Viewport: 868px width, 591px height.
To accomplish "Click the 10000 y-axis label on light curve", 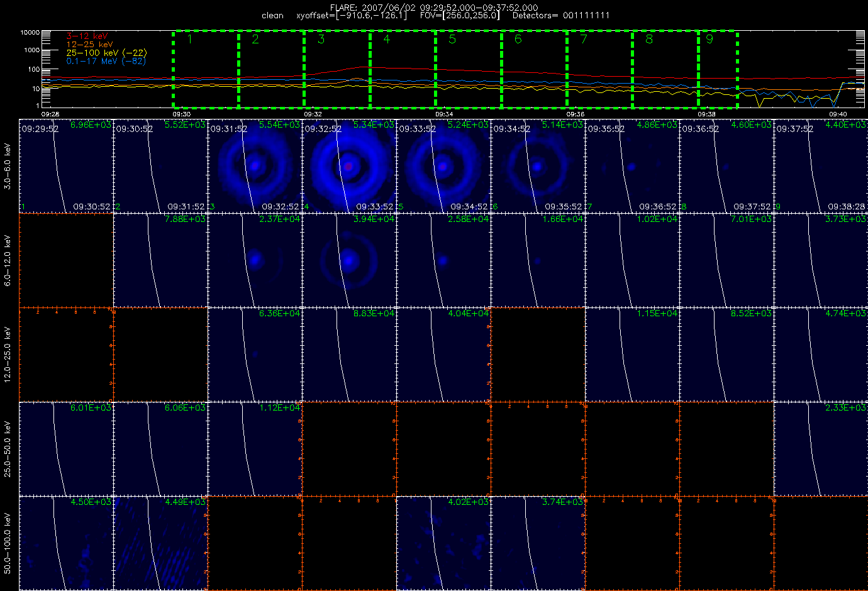I will pyautogui.click(x=30, y=33).
